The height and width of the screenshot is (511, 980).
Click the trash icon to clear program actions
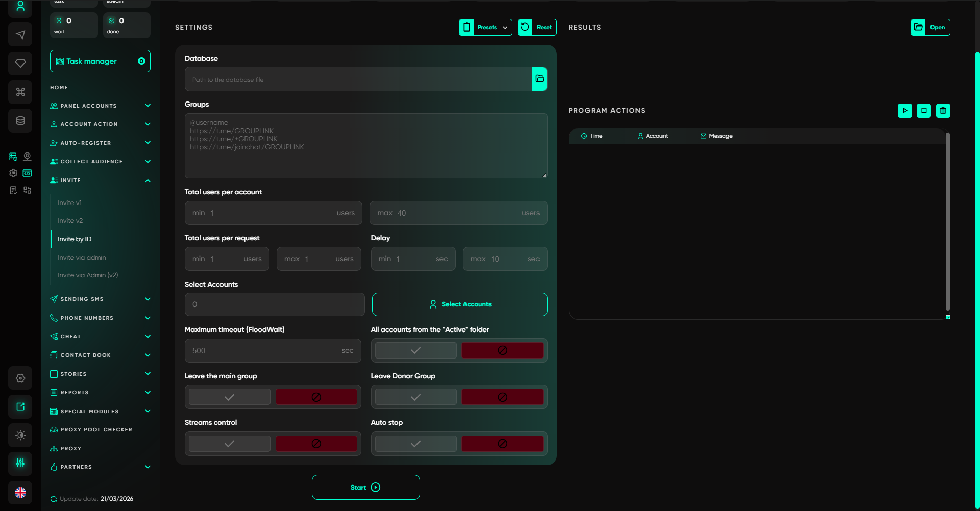943,111
